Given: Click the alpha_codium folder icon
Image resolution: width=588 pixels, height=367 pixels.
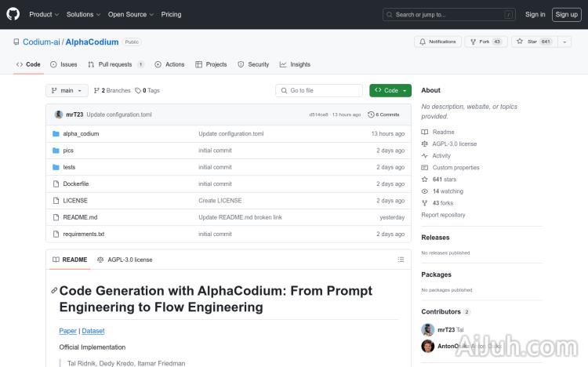Looking at the screenshot, I should coord(56,134).
